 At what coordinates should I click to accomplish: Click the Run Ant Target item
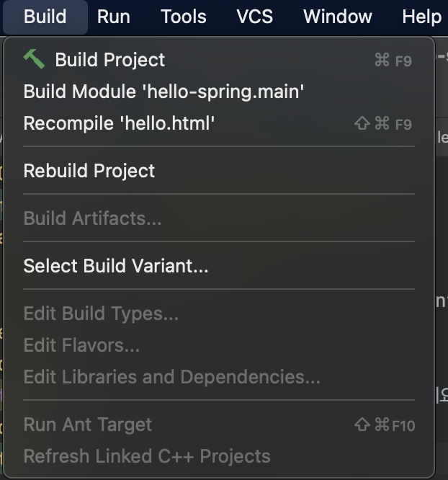219,425
